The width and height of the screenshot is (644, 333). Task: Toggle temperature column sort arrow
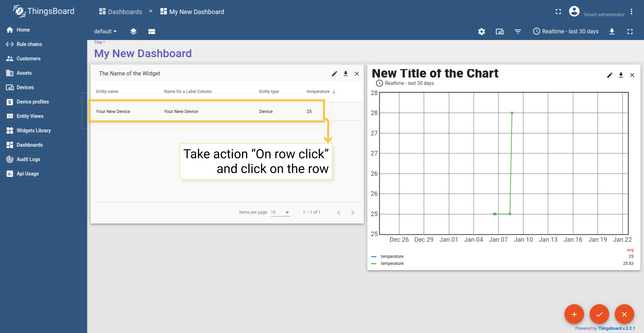[x=334, y=92]
